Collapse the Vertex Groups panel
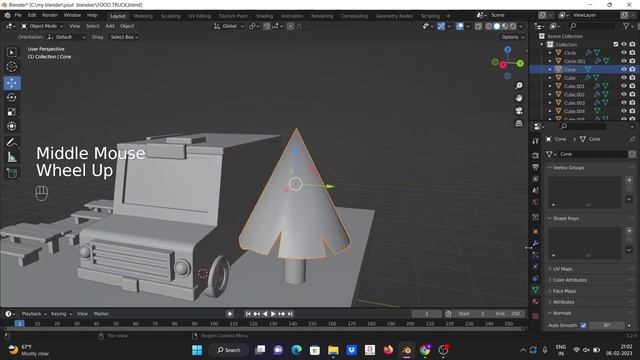This screenshot has height=360, width=640. point(568,168)
